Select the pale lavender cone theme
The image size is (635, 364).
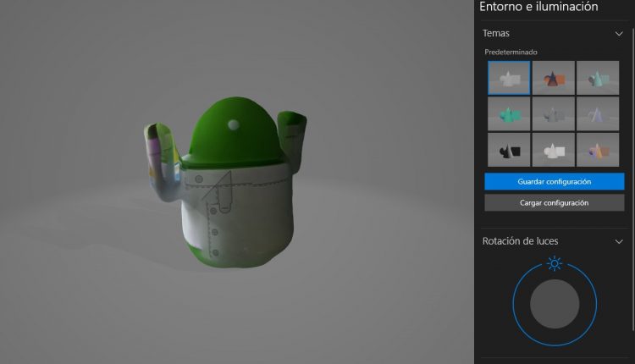click(598, 113)
